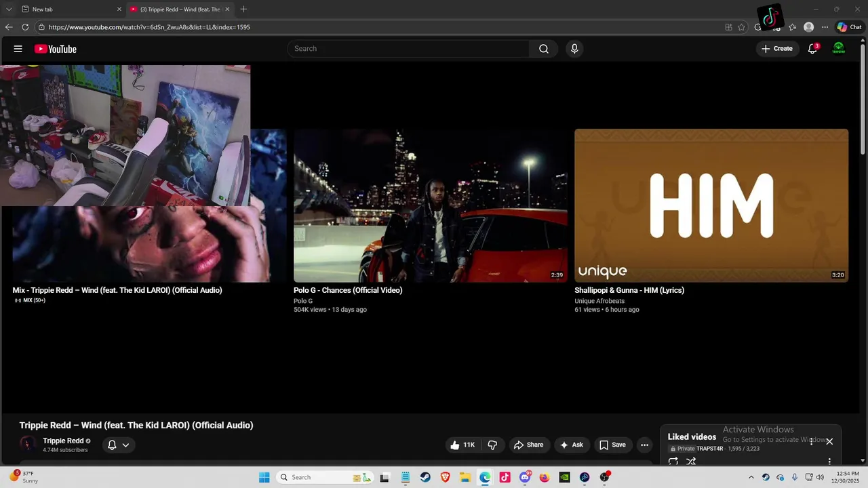This screenshot has width=868, height=488.
Task: Open Firefox from the taskbar
Action: (545, 477)
